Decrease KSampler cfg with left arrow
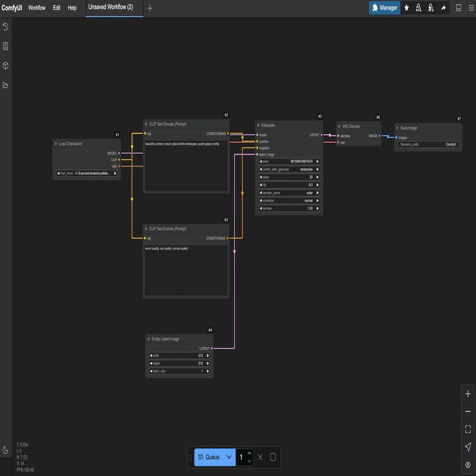This screenshot has height=476, width=476. coord(261,185)
